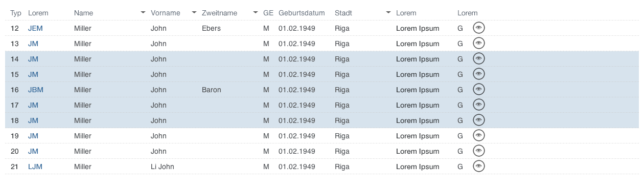Viewport: 644px width, 186px height.
Task: Expand the Vorname column filter arrow
Action: (194, 13)
